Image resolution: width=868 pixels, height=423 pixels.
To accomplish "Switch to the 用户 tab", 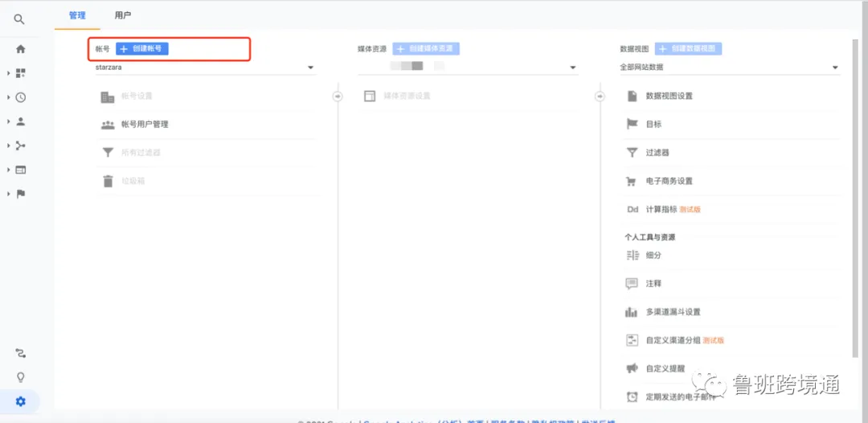I will tap(123, 15).
